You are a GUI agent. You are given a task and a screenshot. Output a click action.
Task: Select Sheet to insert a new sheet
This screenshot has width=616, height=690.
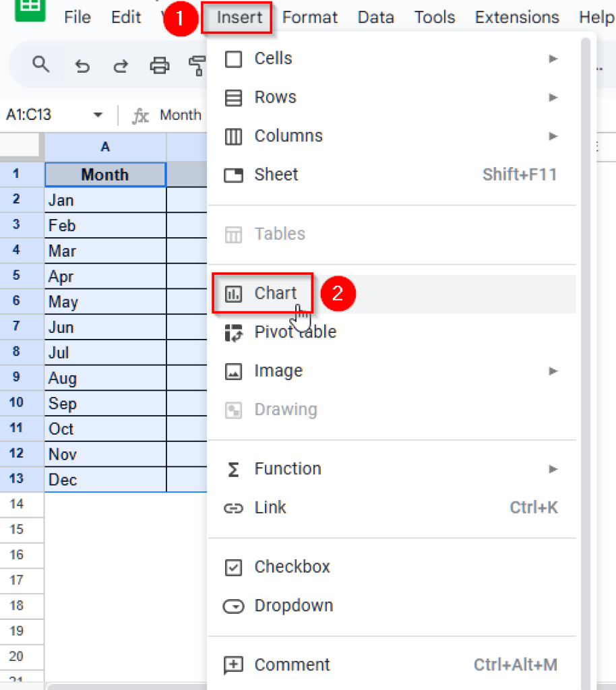[x=276, y=174]
